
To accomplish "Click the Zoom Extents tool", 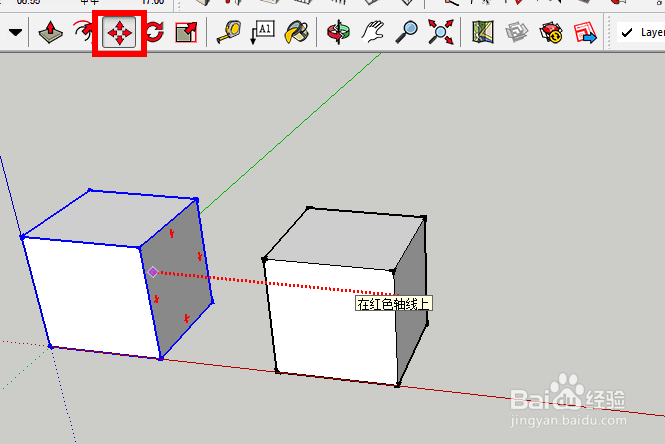I will [x=440, y=32].
